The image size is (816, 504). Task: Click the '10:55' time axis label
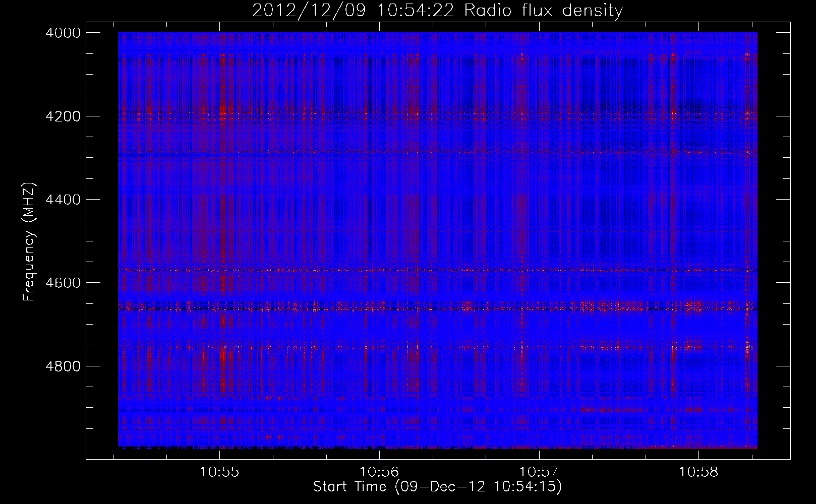(x=219, y=472)
